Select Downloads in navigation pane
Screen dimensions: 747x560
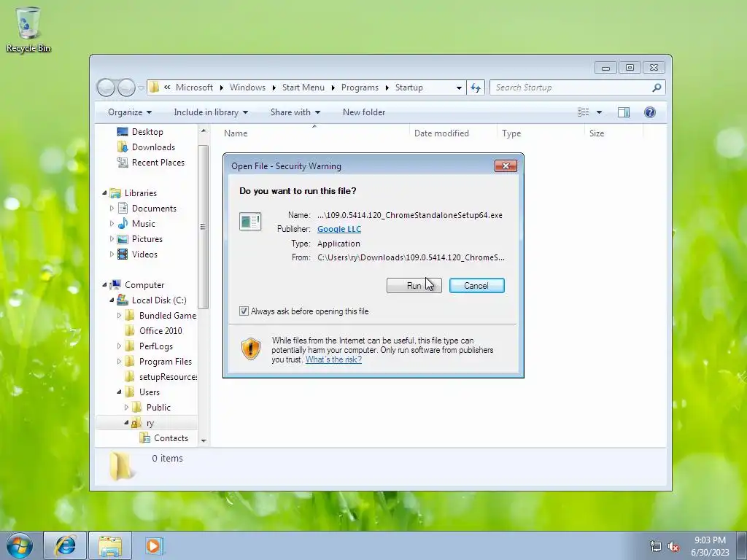click(153, 147)
